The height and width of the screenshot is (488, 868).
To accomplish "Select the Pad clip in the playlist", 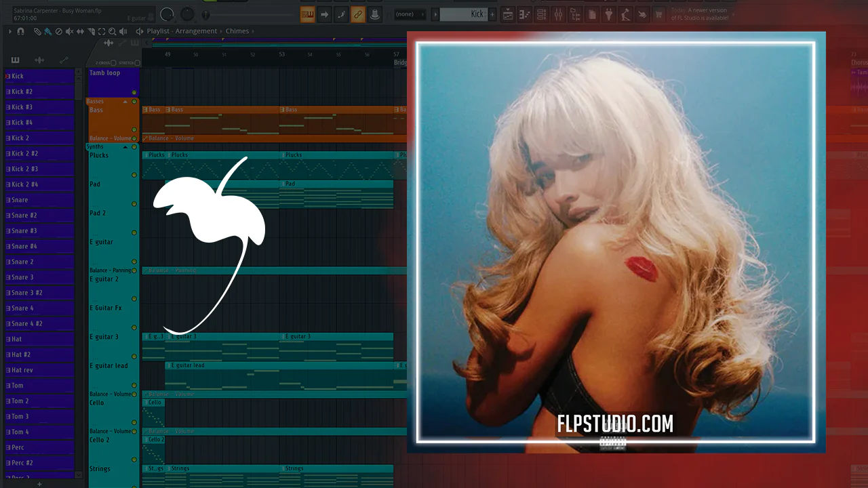I will pos(336,194).
